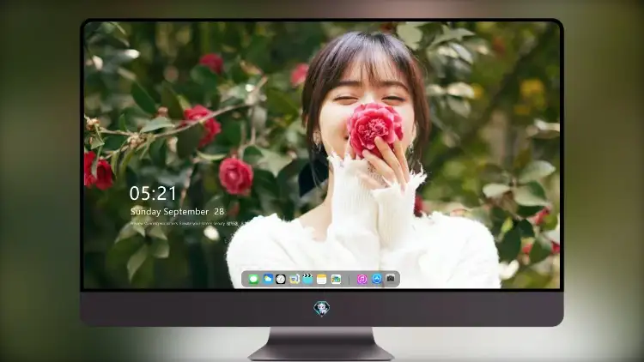The image size is (644, 362).
Task: Open the clapperboard video app in dock
Action: click(307, 279)
